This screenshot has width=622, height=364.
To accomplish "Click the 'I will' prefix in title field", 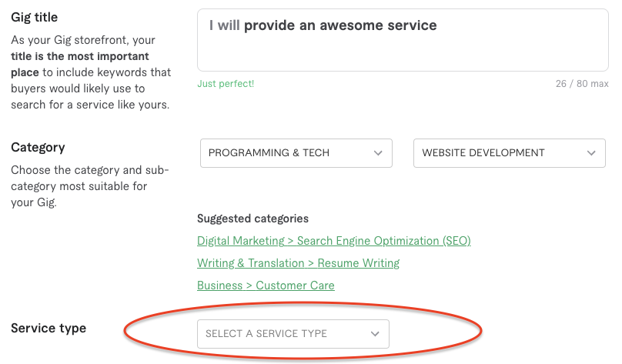I will click(225, 25).
